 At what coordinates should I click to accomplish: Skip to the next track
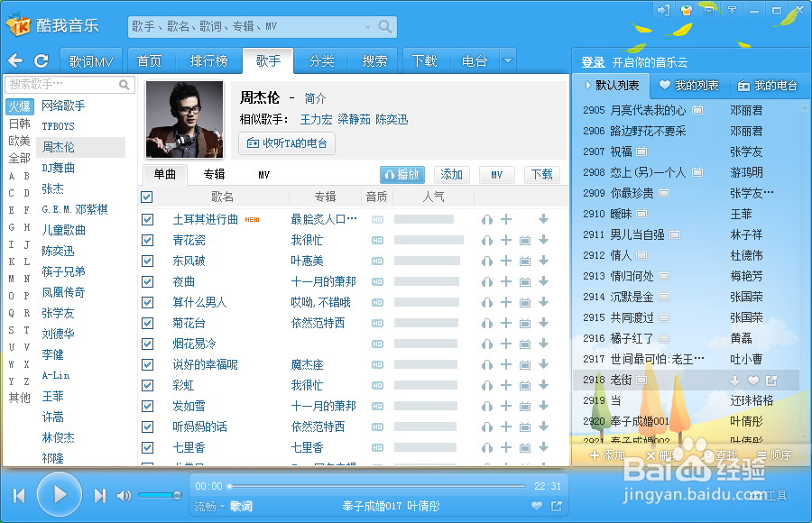coord(100,496)
